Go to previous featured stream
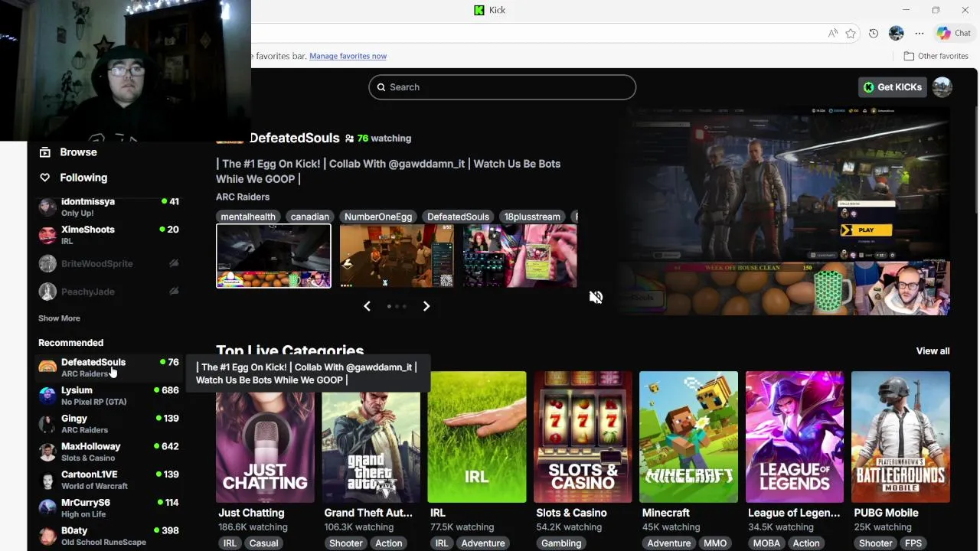 click(367, 306)
